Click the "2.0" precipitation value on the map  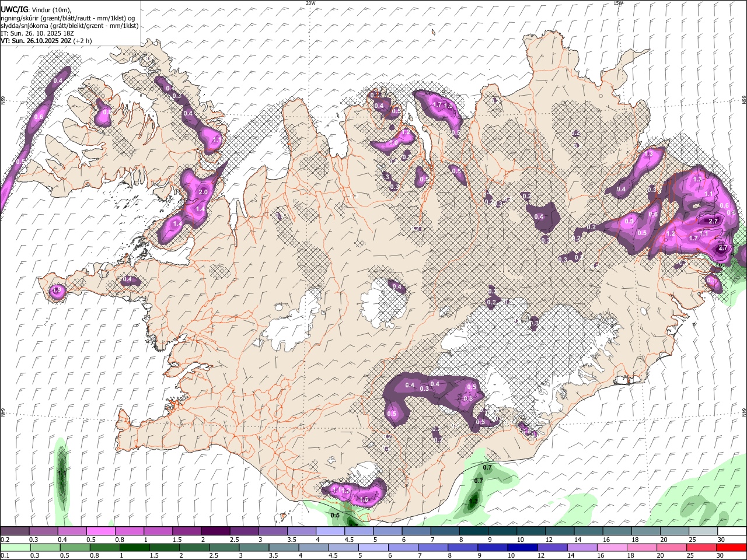point(203,192)
